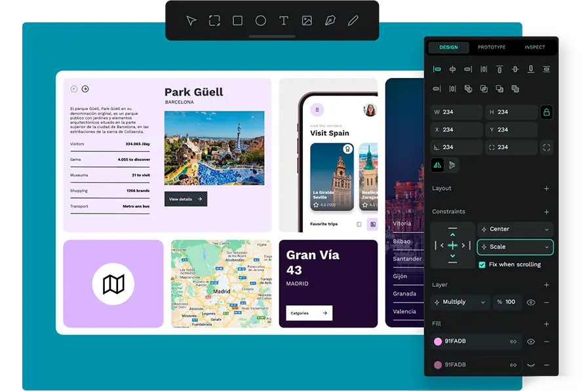The image size is (588, 391).
Task: Select the Image insert tool
Action: click(307, 21)
